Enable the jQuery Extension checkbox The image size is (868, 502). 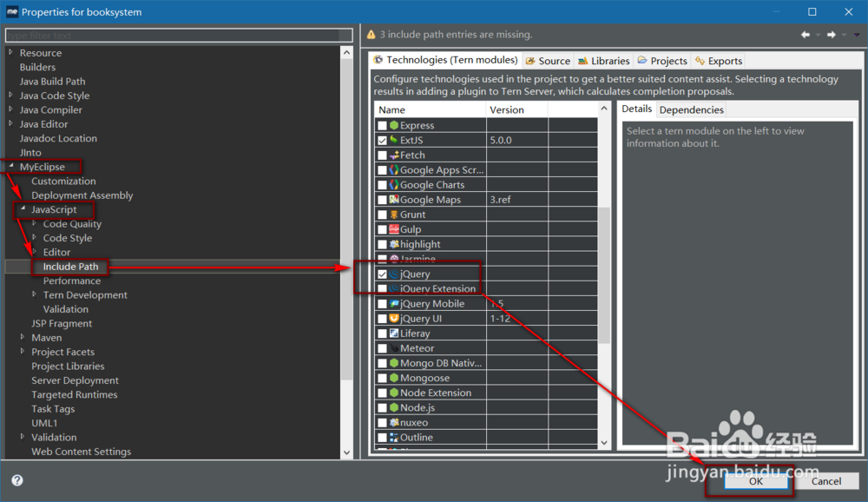pyautogui.click(x=382, y=287)
